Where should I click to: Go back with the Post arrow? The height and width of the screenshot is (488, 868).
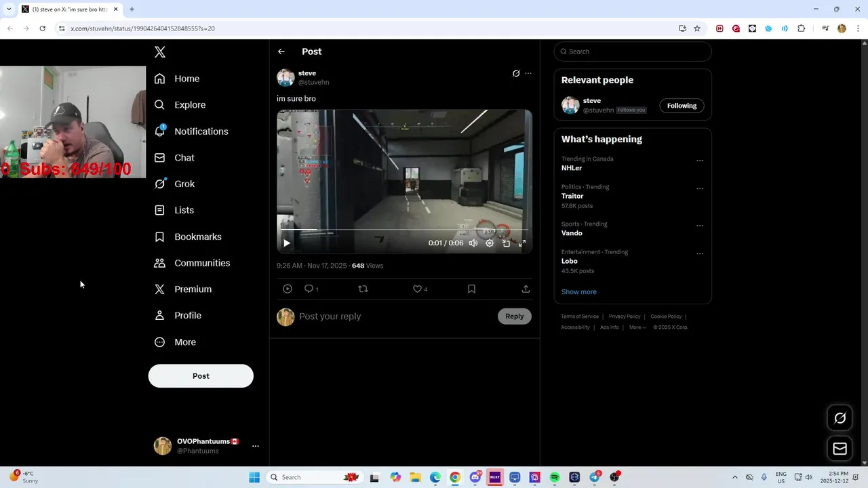pyautogui.click(x=281, y=52)
